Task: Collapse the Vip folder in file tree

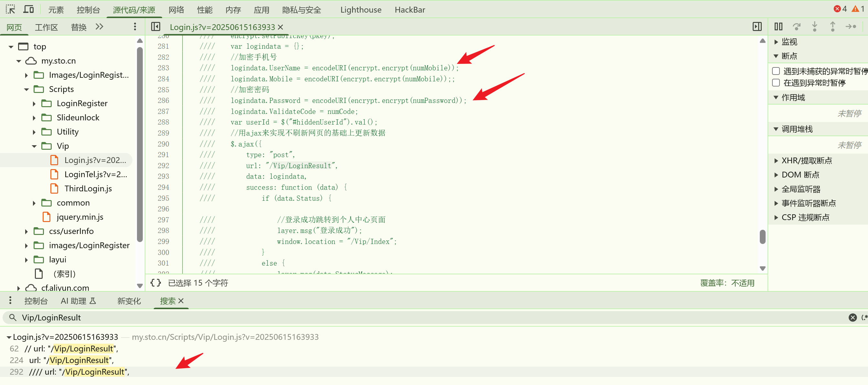Action: click(34, 146)
